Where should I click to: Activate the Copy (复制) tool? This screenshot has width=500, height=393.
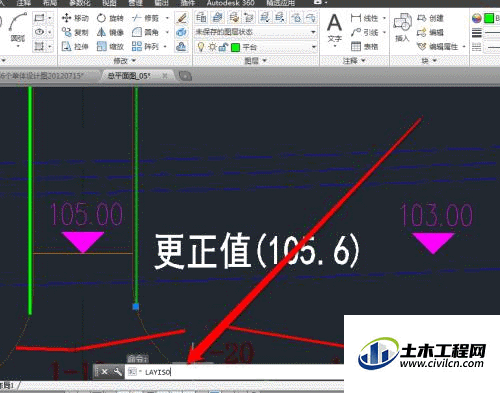[75, 32]
